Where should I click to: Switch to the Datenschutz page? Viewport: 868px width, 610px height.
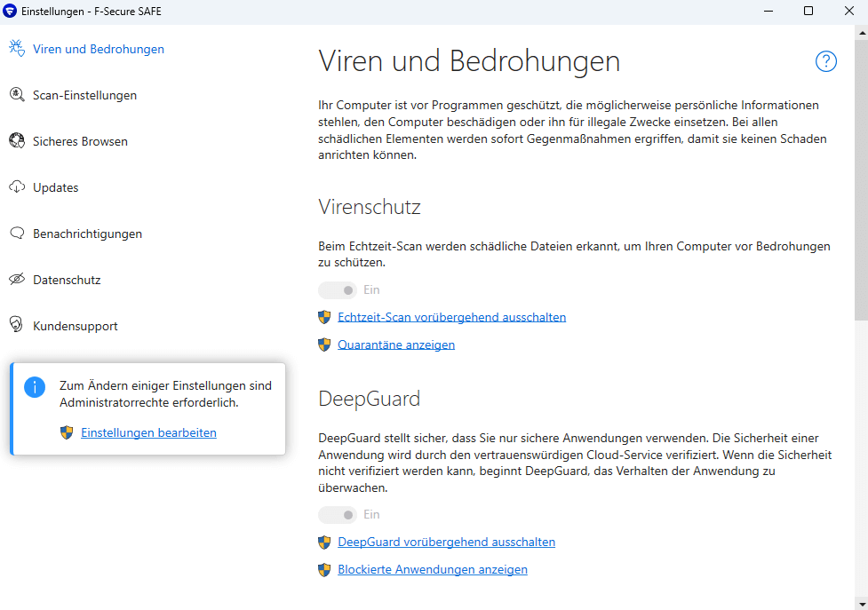click(67, 280)
